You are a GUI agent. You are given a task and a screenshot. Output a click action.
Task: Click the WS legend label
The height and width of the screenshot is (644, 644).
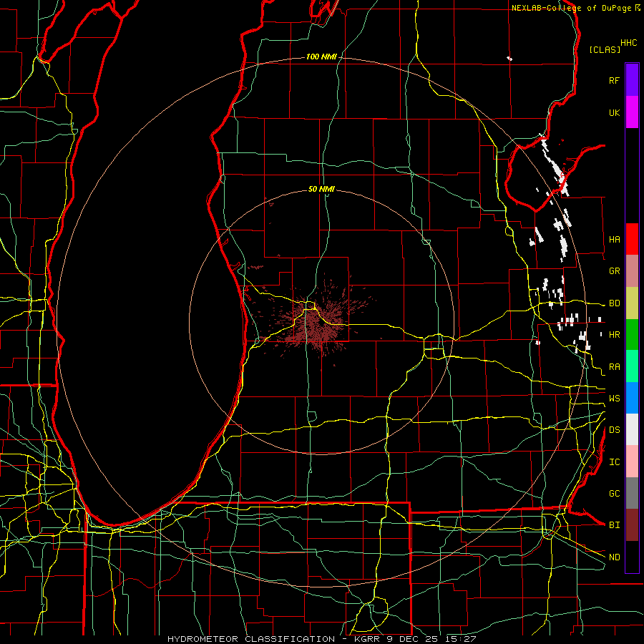point(614,398)
